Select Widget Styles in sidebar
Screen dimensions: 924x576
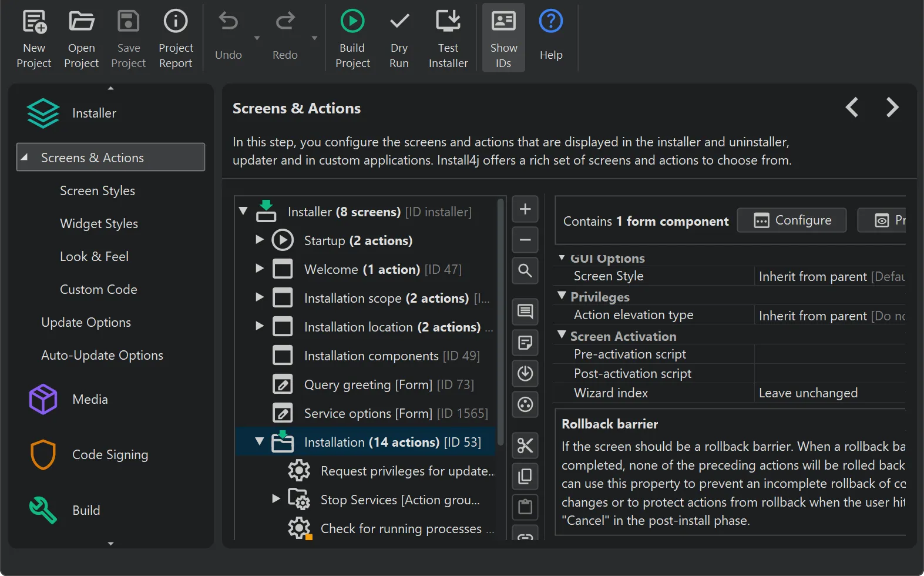tap(99, 224)
